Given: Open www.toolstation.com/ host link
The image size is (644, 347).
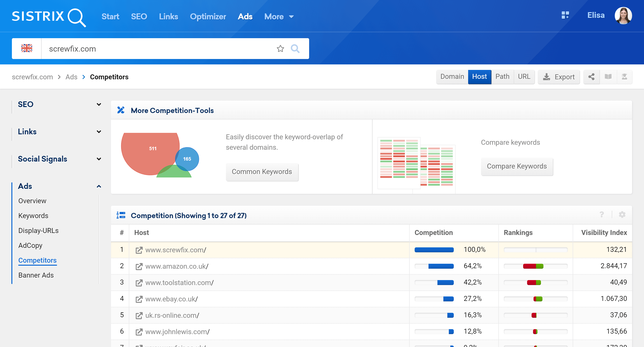Looking at the screenshot, I should pos(179,283).
